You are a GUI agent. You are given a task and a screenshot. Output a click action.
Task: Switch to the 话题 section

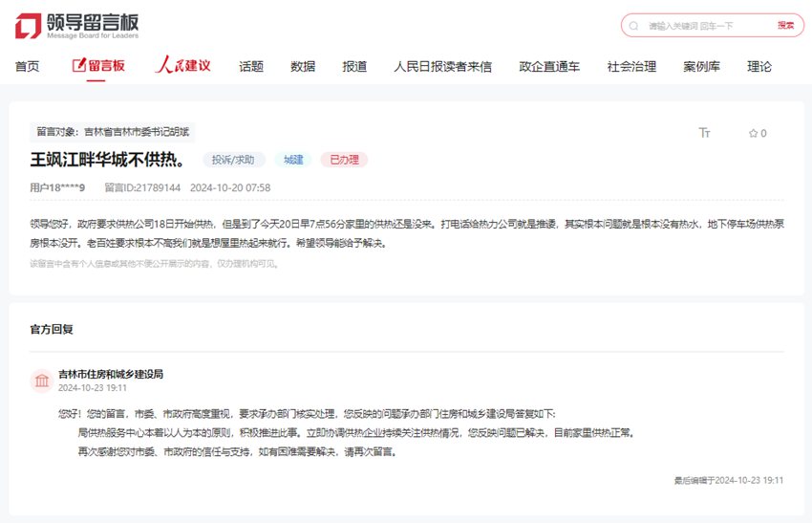coord(251,66)
